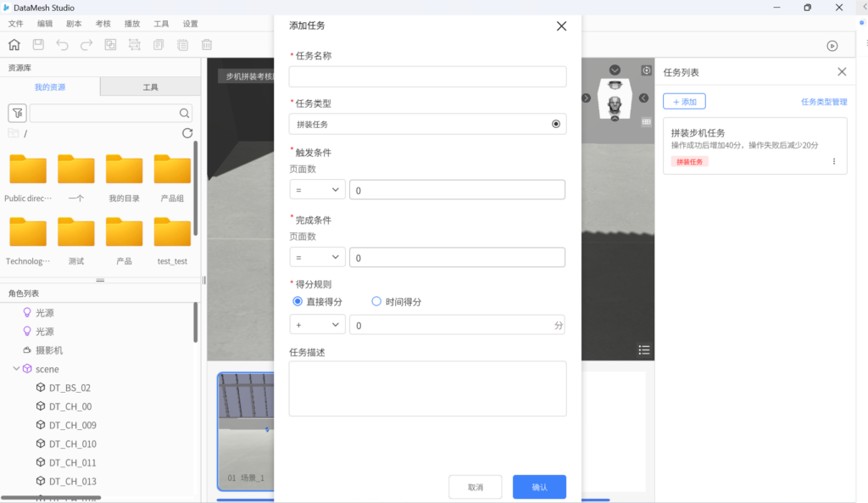Refresh the resource folder list
The image size is (868, 503).
pyautogui.click(x=187, y=133)
